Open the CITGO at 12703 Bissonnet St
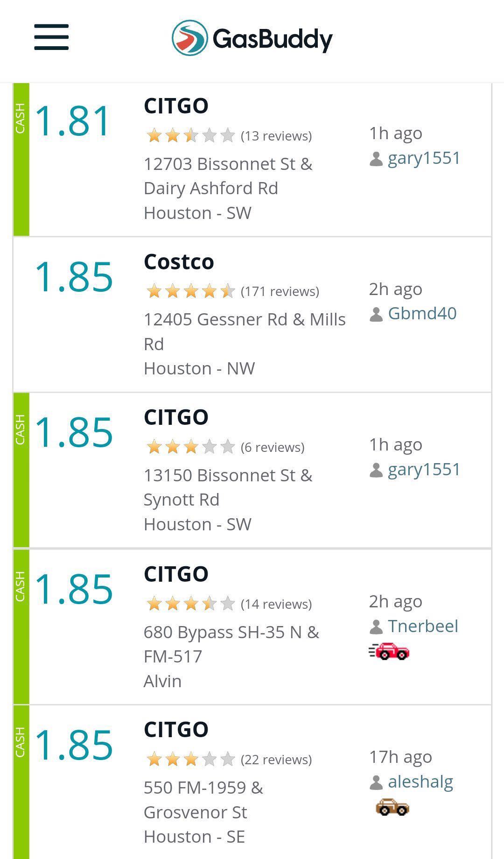This screenshot has height=859, width=504. [176, 106]
